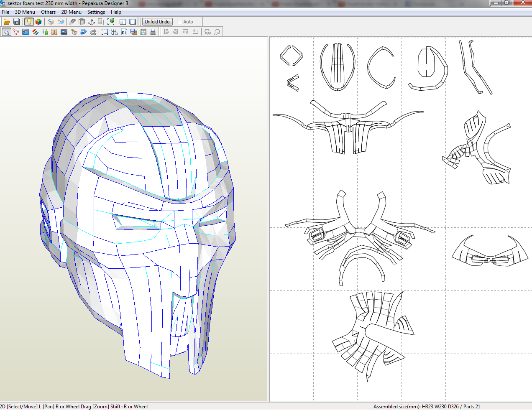Screen dimensions: 532x410
Task: Click the blue and green bottle icon
Action: 45,32
